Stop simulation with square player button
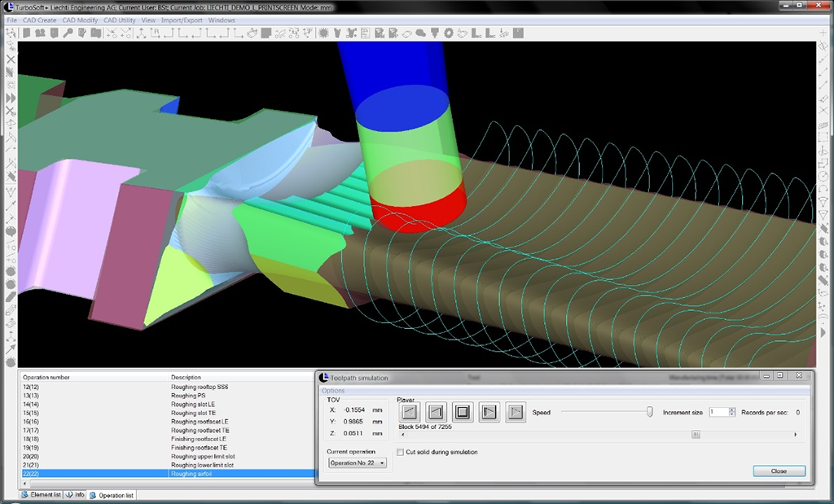The width and height of the screenshot is (834, 504). click(x=463, y=412)
